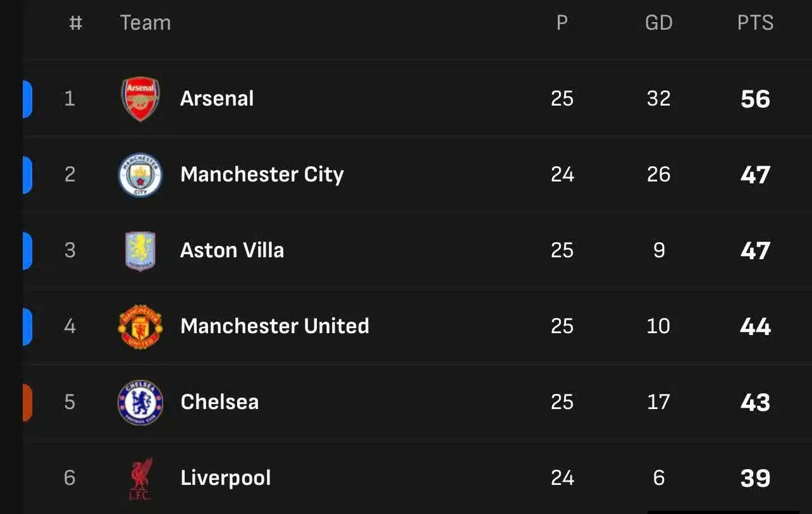Image resolution: width=812 pixels, height=514 pixels.
Task: Click the orange marker beside Chelsea's row
Action: 27,402
